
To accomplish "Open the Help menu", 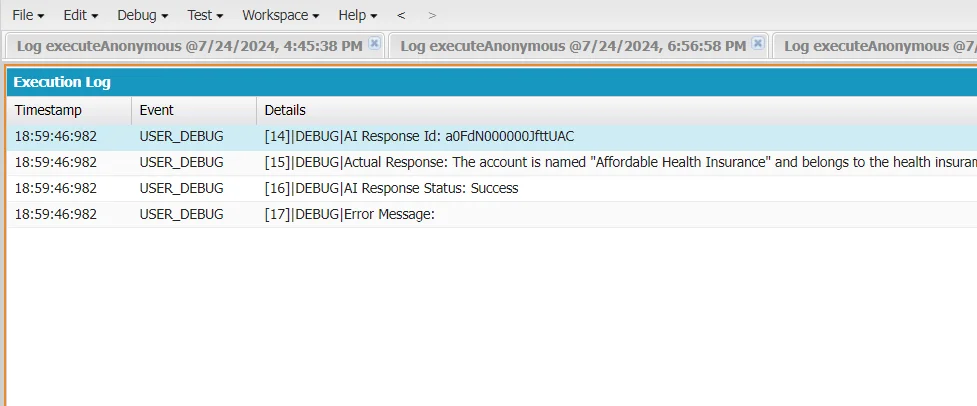I will (x=357, y=16).
